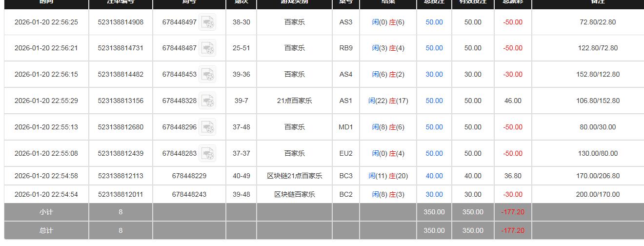Open video replay icon for round 678448497

click(207, 22)
